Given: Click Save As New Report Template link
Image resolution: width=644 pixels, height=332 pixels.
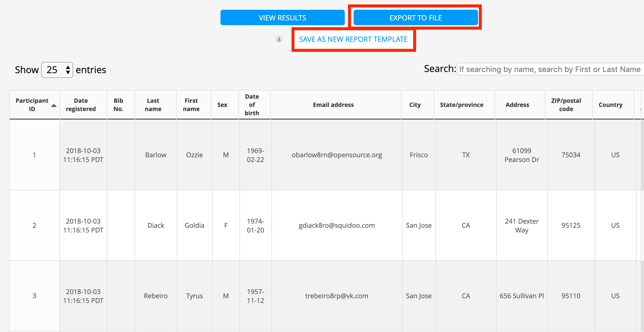Looking at the screenshot, I should (353, 39).
